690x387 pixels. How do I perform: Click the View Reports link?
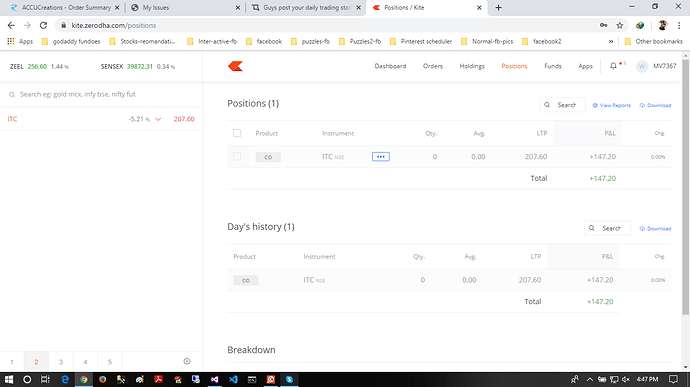(612, 105)
